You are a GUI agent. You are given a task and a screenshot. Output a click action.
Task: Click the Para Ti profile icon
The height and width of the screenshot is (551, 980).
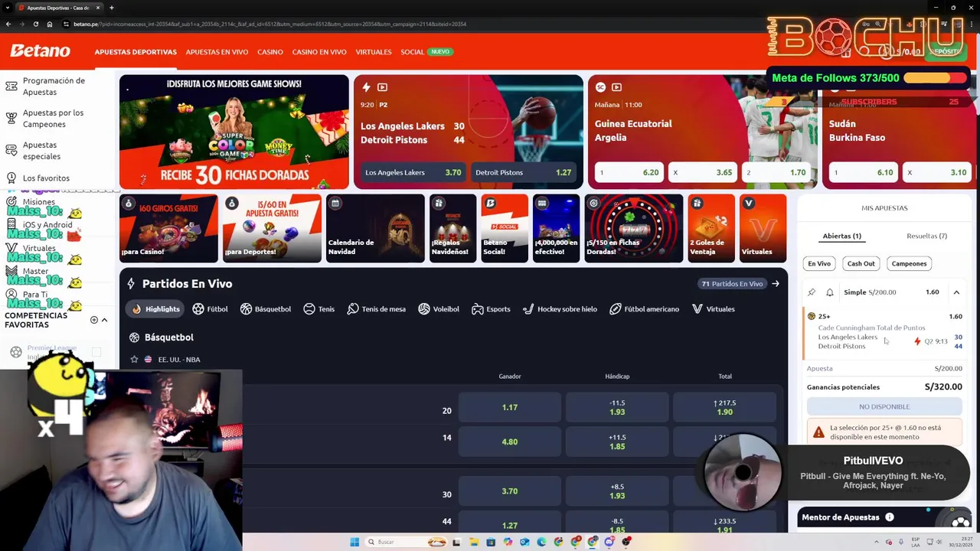click(11, 295)
